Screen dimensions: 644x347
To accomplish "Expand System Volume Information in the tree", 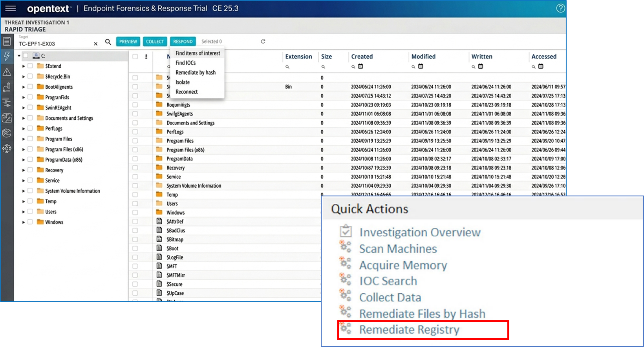I will click(24, 191).
